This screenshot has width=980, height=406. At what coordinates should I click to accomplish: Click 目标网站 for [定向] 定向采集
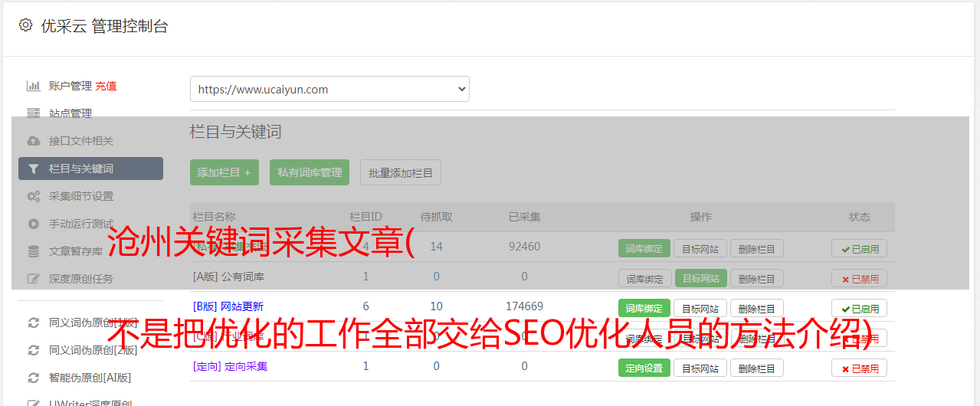[x=700, y=368]
